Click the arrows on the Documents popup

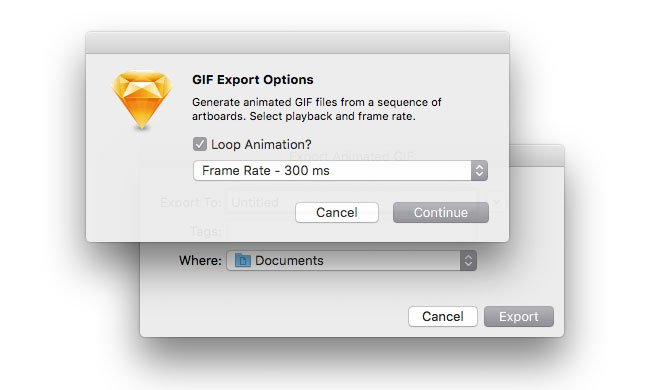click(468, 260)
